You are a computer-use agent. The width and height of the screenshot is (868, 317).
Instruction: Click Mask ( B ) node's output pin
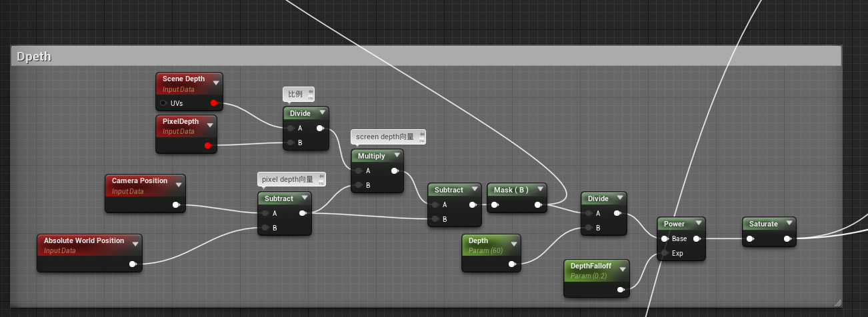click(538, 205)
